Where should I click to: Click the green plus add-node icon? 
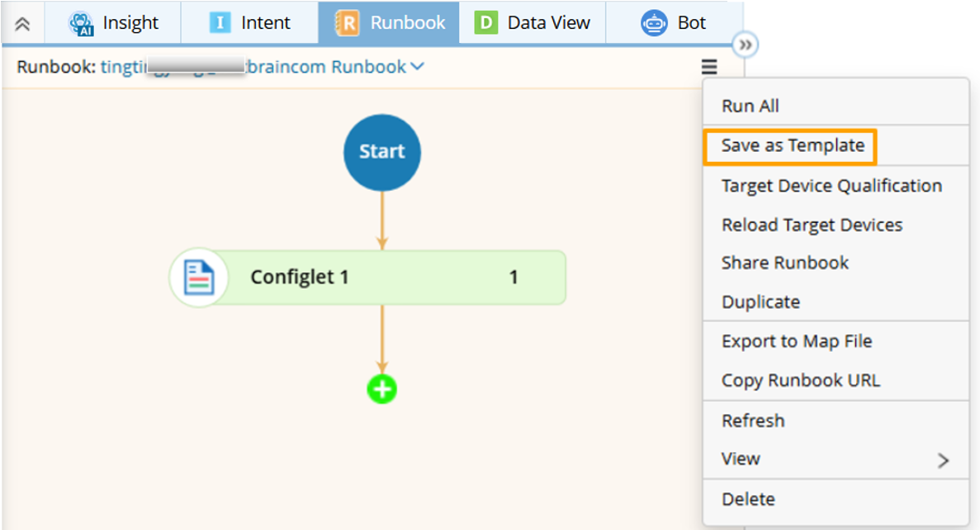[381, 389]
